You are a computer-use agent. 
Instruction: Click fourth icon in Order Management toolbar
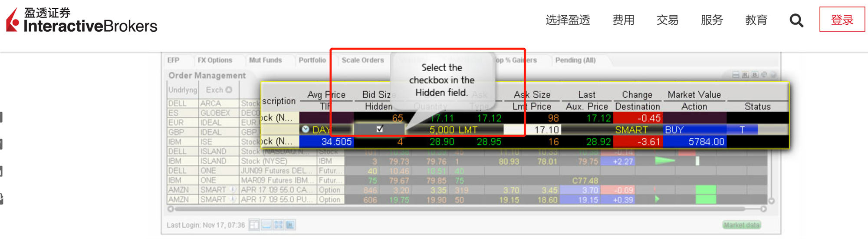pos(764,75)
